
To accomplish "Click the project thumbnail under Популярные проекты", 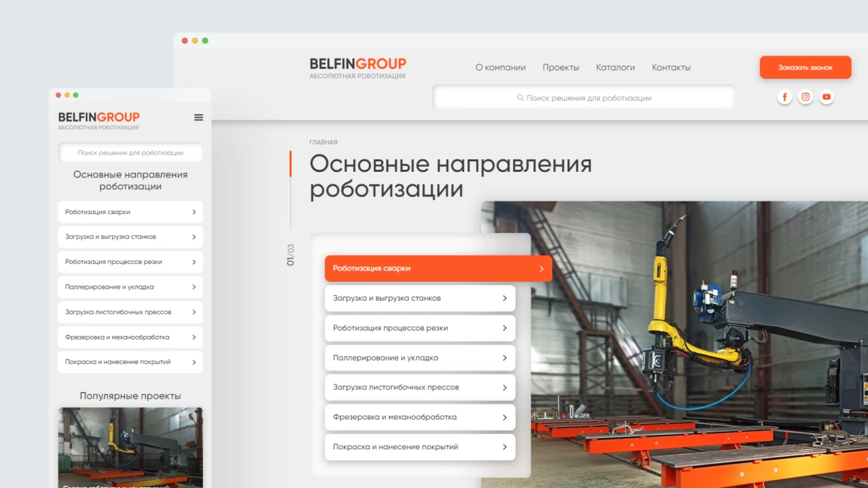I will [x=130, y=447].
